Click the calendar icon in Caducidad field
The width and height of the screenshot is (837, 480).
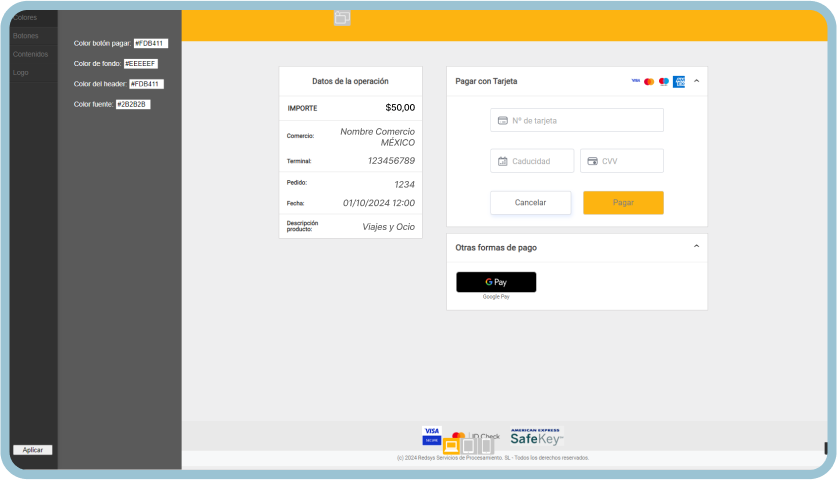(x=502, y=161)
